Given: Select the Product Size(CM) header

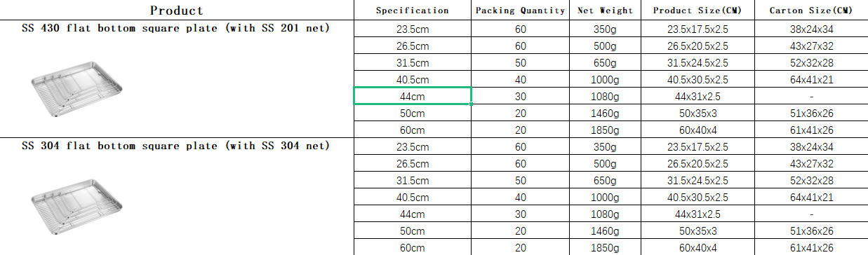Looking at the screenshot, I should click(x=697, y=11).
